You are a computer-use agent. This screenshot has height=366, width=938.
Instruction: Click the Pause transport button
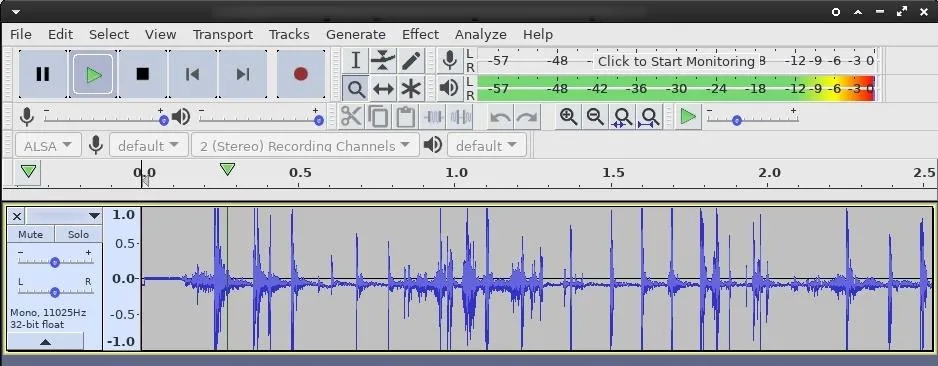(x=42, y=74)
